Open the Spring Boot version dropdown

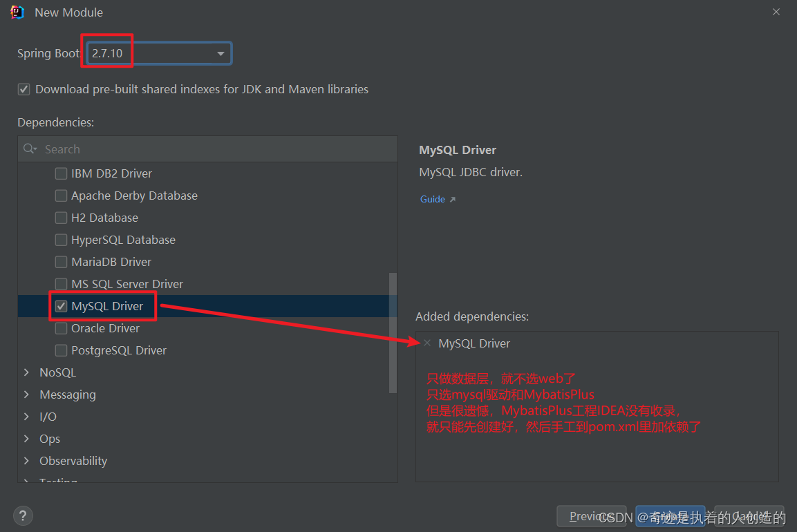[159, 53]
